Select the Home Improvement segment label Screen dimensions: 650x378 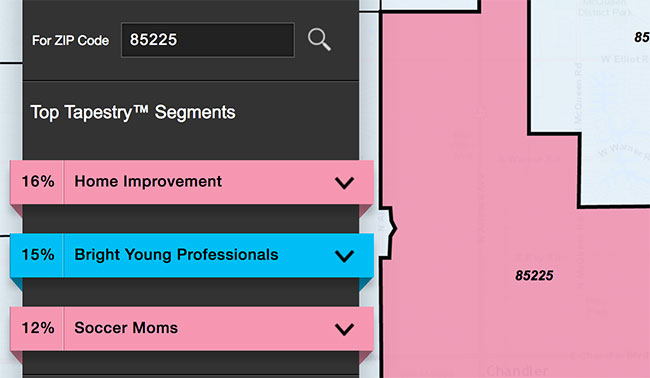pos(148,182)
